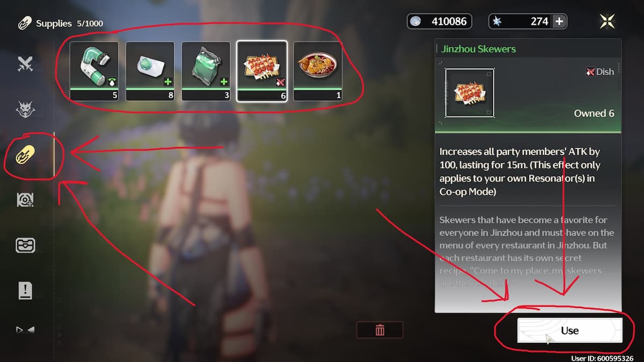Screen dimensions: 644x362
Task: Open the Resources category icon below Supplies
Action: pos(25,200)
